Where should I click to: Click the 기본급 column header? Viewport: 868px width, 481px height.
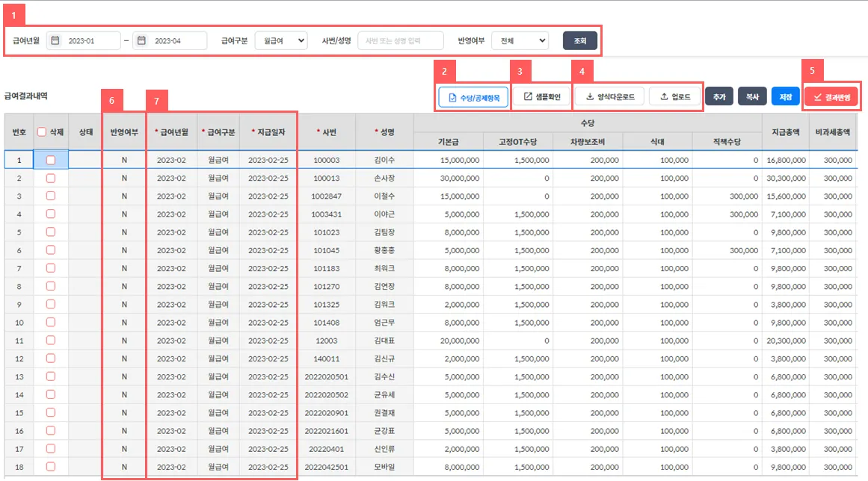pyautogui.click(x=449, y=140)
